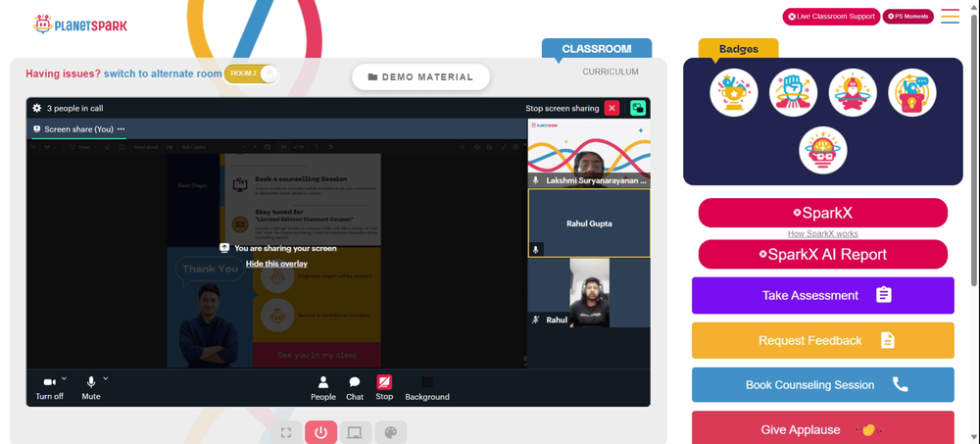Image resolution: width=980 pixels, height=444 pixels.
Task: Open the Screen share (You) options ellipsis
Action: pyautogui.click(x=121, y=129)
